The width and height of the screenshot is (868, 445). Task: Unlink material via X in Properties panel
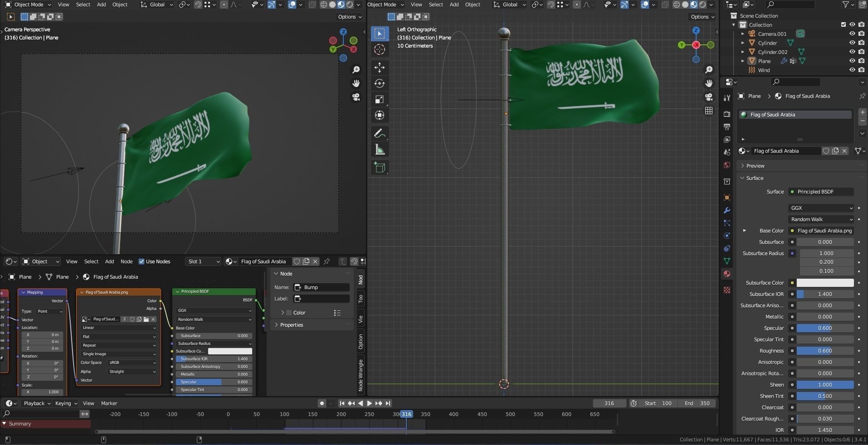pos(844,151)
